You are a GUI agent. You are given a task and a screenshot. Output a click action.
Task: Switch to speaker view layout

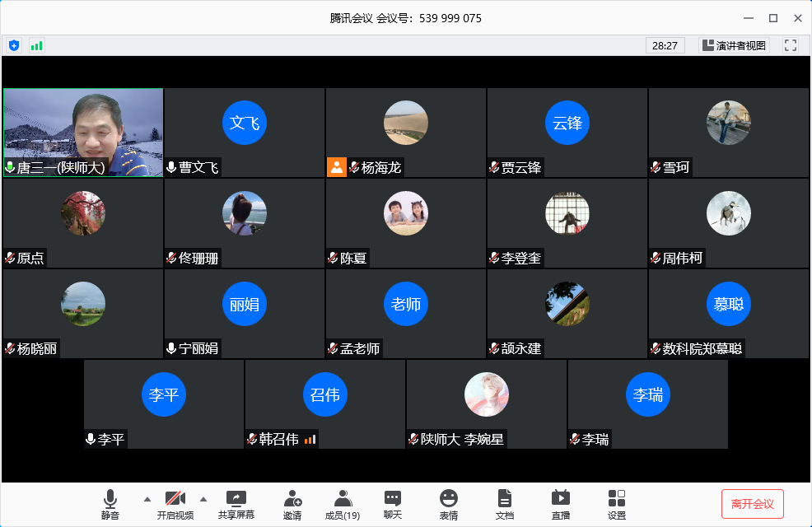[x=734, y=45]
